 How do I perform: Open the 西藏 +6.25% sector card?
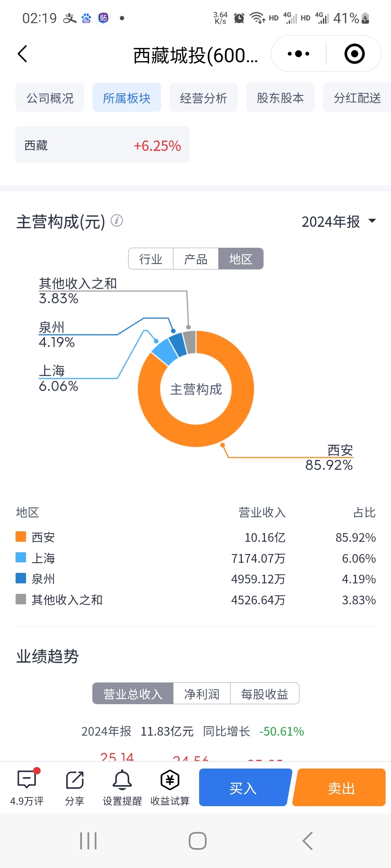(102, 145)
